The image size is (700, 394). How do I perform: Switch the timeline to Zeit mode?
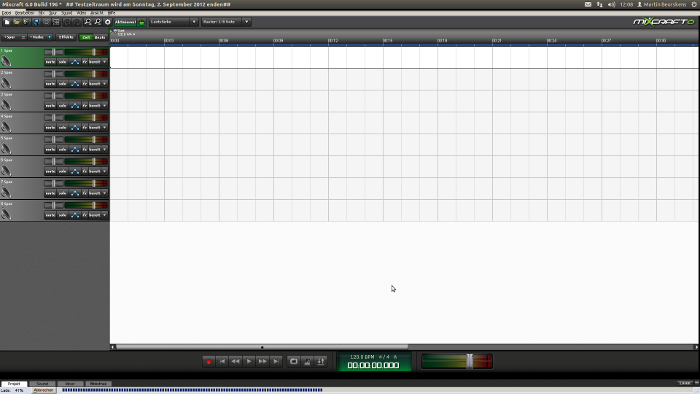[x=86, y=37]
